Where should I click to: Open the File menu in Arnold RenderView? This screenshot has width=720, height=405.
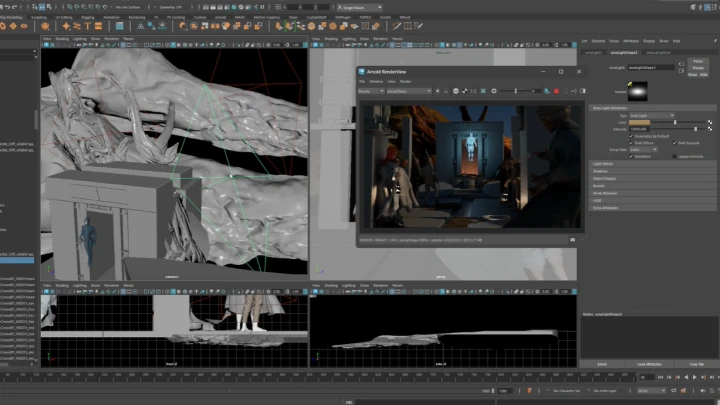click(362, 82)
